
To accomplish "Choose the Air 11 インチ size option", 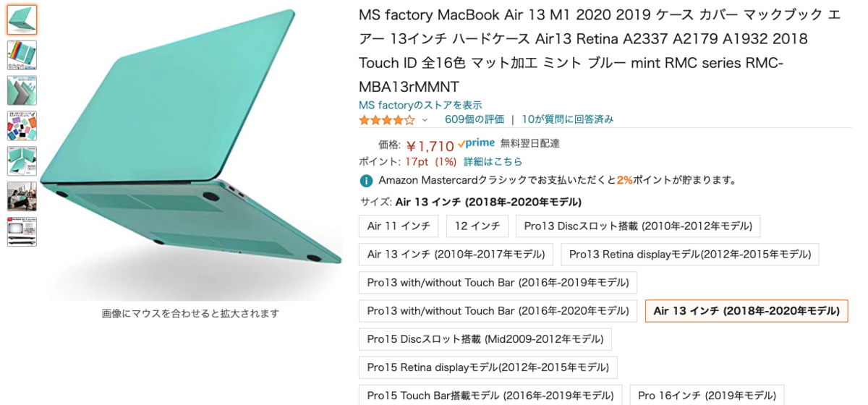I will 399,226.
